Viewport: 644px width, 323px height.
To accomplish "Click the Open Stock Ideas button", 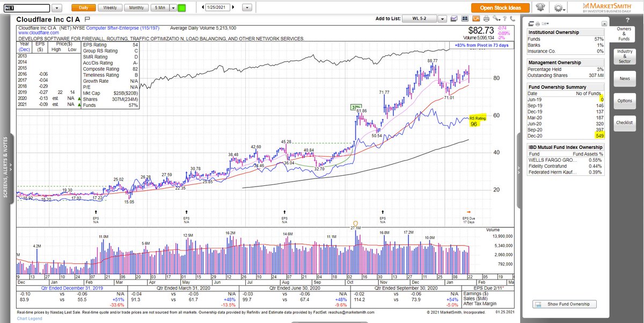I will click(x=500, y=8).
